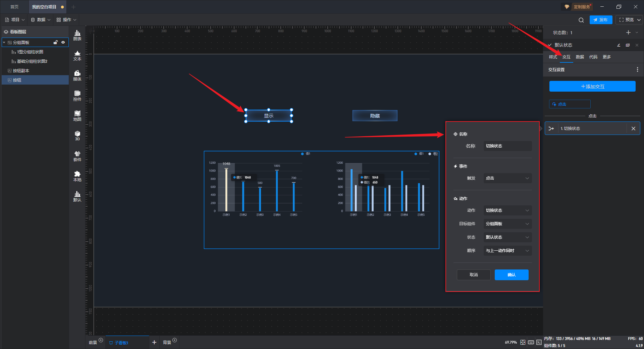Open the 3D components panel
This screenshot has height=349, width=644.
coord(77,136)
